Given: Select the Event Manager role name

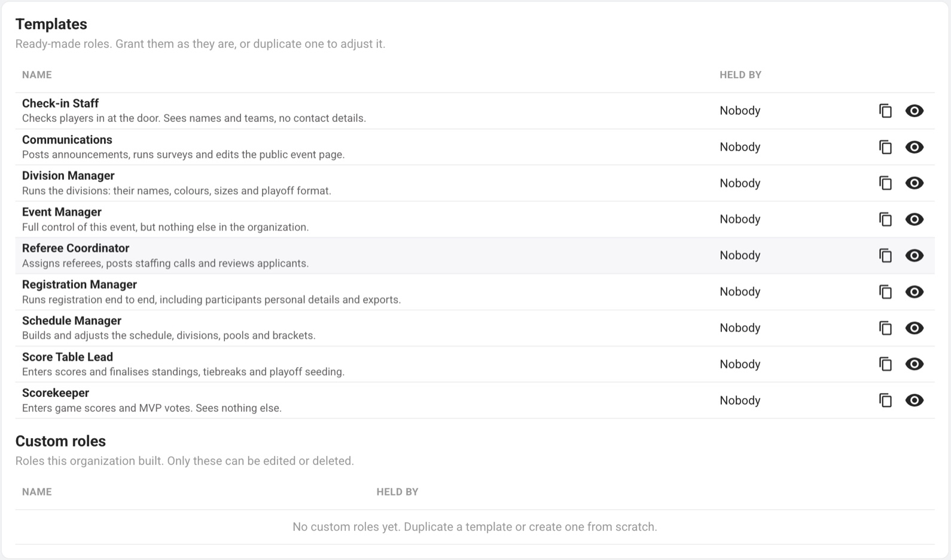Looking at the screenshot, I should point(62,212).
